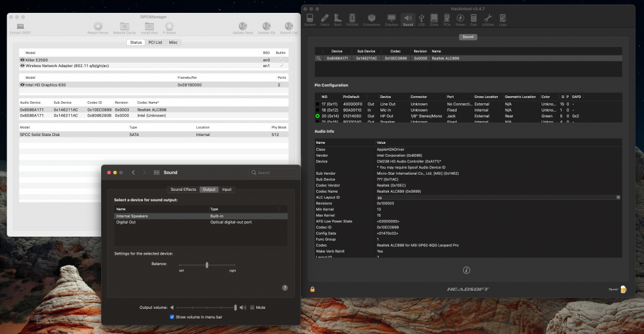This screenshot has height=334, width=644.
Task: Open the PCIe section in Hackintool
Action: tap(447, 19)
